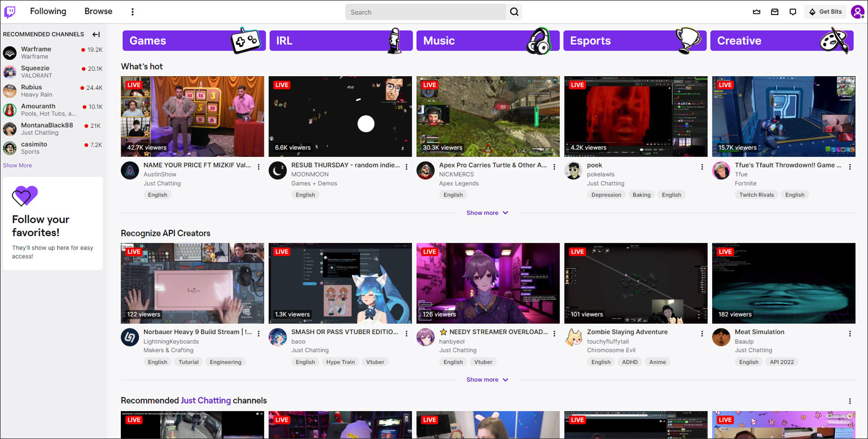868x439 pixels.
Task: Open options menu for AustinShow stream
Action: coord(259,167)
